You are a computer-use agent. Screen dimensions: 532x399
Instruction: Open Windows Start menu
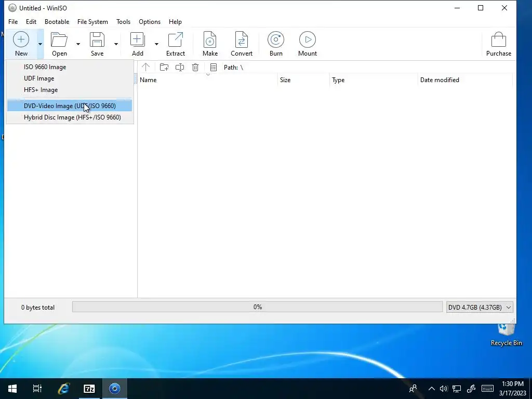click(12, 389)
